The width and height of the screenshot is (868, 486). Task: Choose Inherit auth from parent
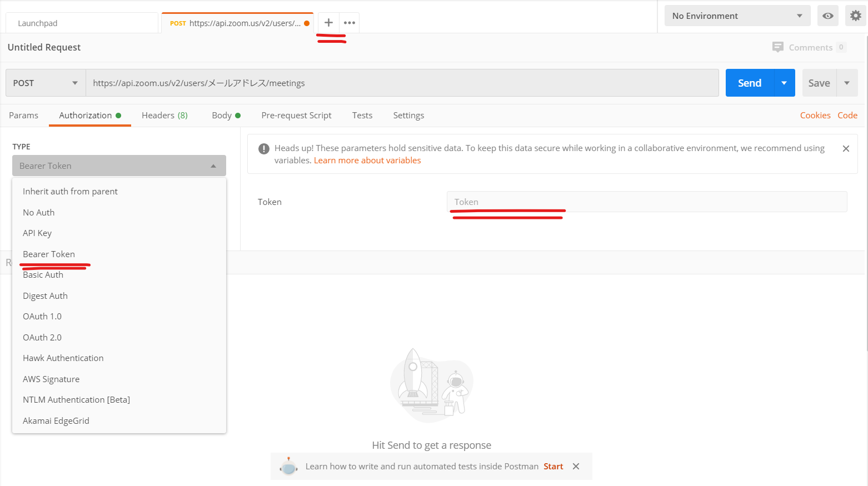pyautogui.click(x=119, y=191)
